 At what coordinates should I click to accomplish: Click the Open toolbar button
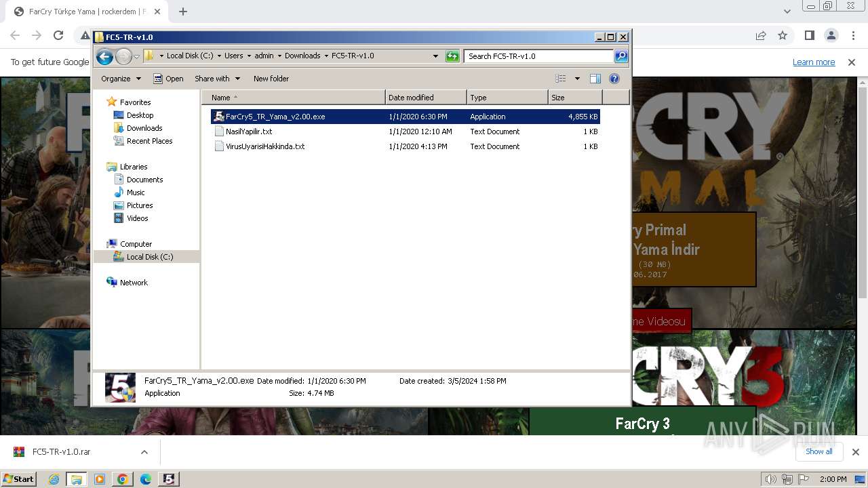pos(168,79)
